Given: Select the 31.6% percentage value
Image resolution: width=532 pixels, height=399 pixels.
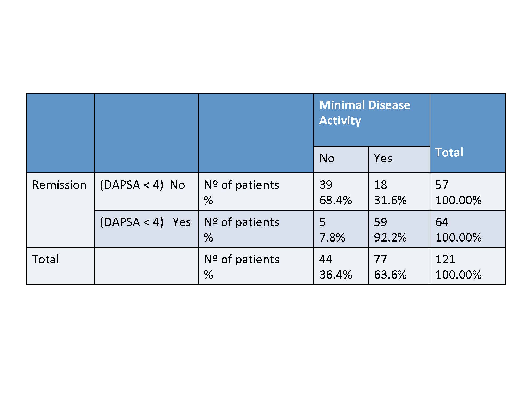Looking at the screenshot, I should point(390,200).
